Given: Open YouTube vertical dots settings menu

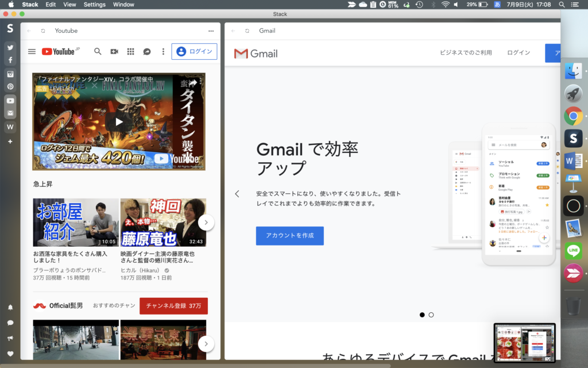Looking at the screenshot, I should (x=163, y=51).
